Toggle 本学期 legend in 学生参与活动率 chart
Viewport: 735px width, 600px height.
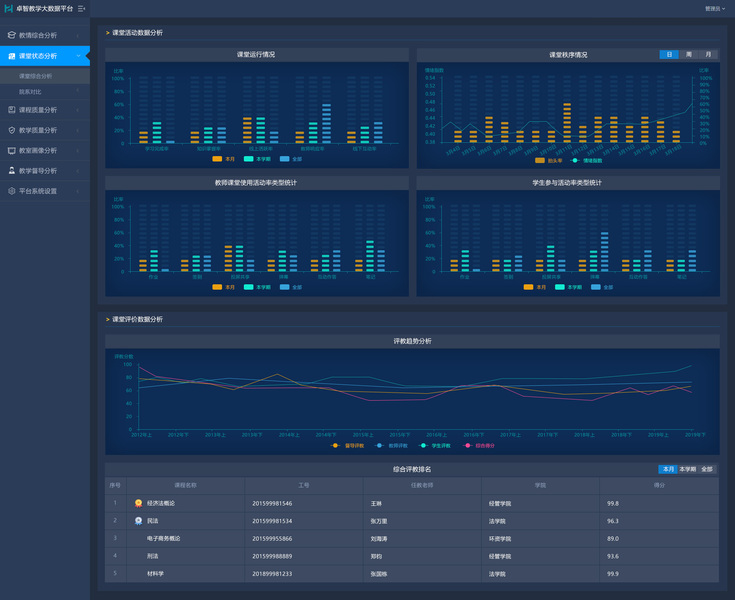pos(569,287)
